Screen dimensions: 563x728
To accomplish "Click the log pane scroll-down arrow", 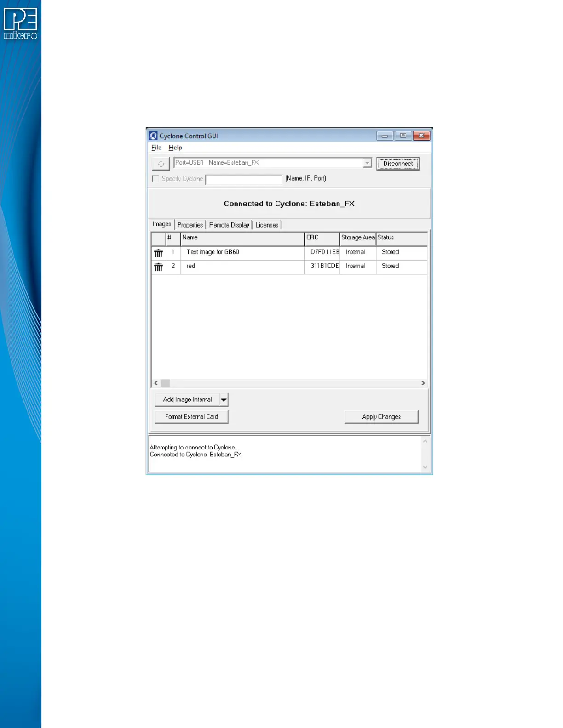I will coord(425,467).
